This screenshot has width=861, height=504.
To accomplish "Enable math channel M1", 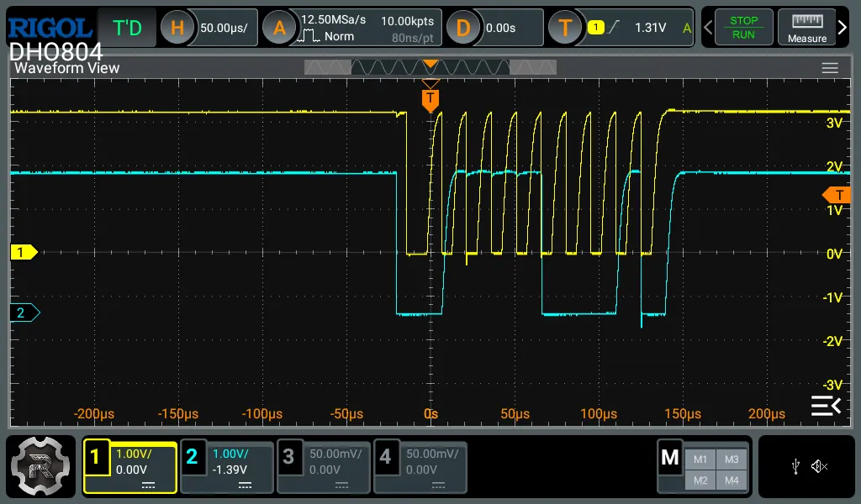I will [700, 459].
